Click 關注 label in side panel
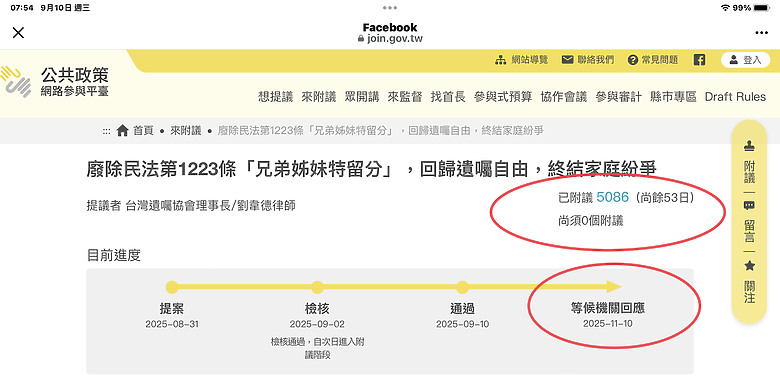Image resolution: width=780 pixels, height=389 pixels. point(749,292)
